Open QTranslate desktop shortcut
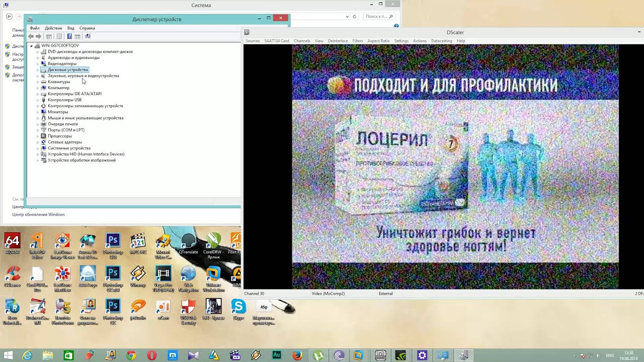This screenshot has width=644, height=362. pos(188,244)
